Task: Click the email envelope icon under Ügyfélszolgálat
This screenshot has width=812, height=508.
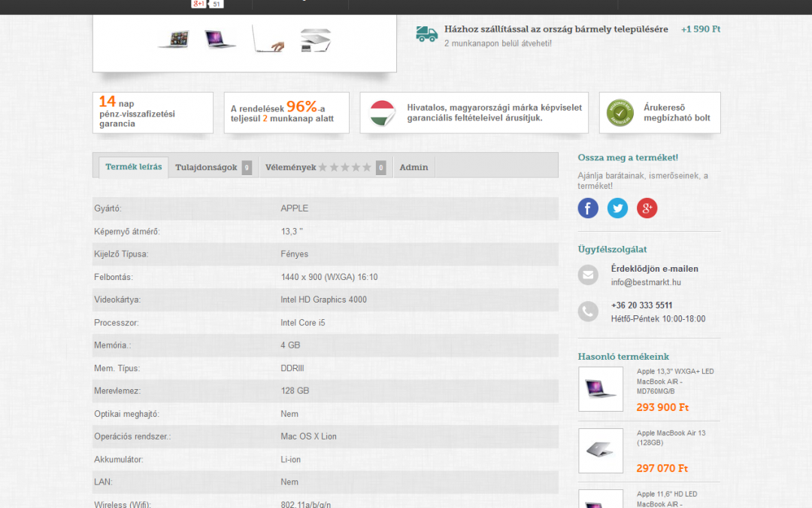Action: (x=588, y=275)
